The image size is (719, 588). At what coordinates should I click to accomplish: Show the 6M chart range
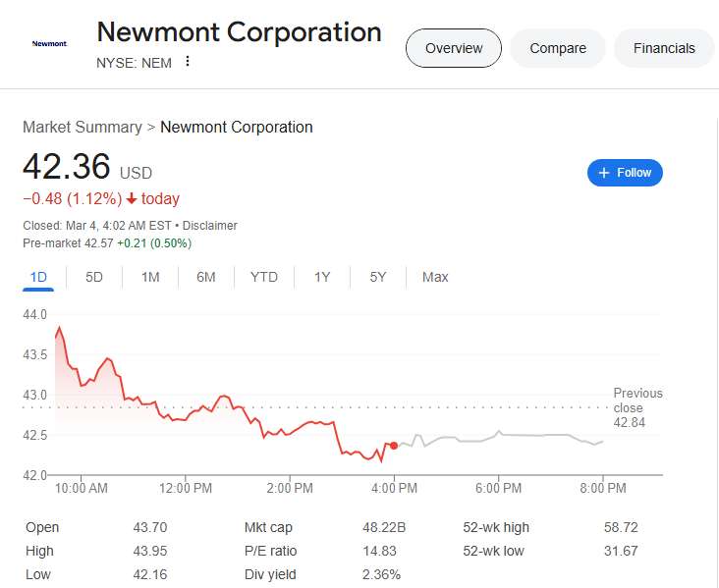coord(206,277)
